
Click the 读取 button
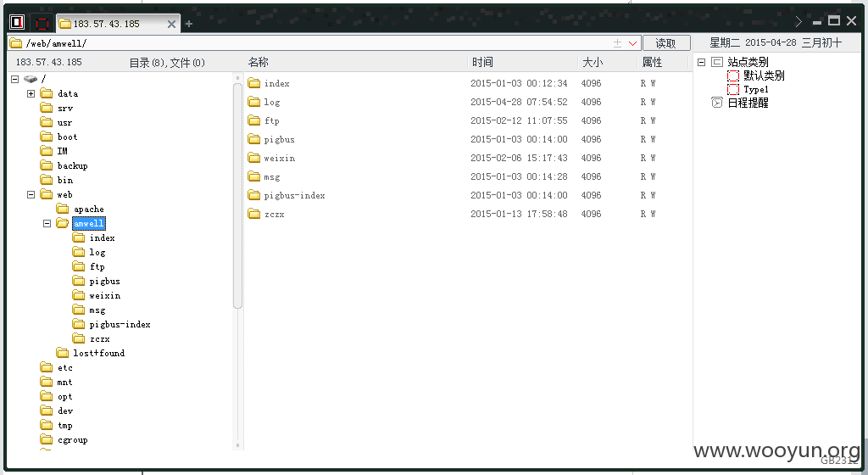click(x=666, y=43)
